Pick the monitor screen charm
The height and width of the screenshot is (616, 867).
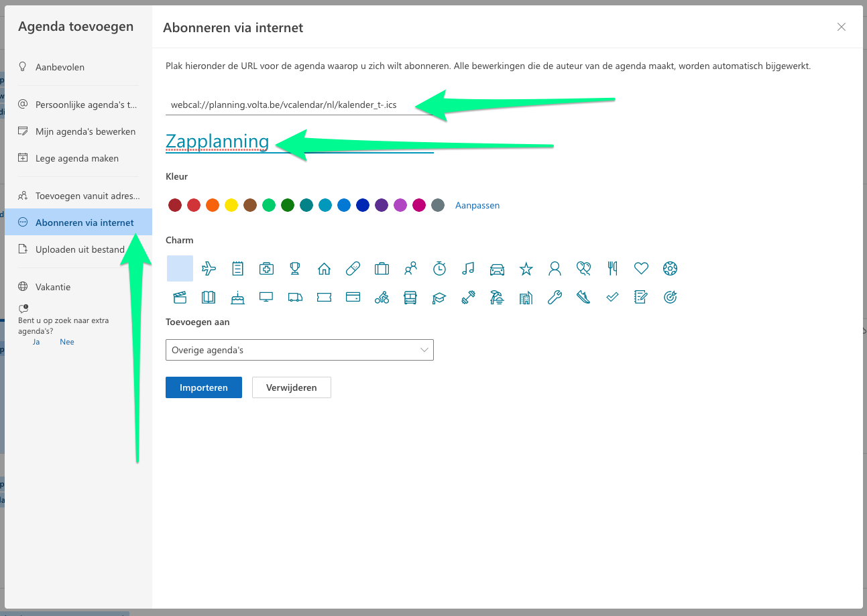tap(266, 298)
